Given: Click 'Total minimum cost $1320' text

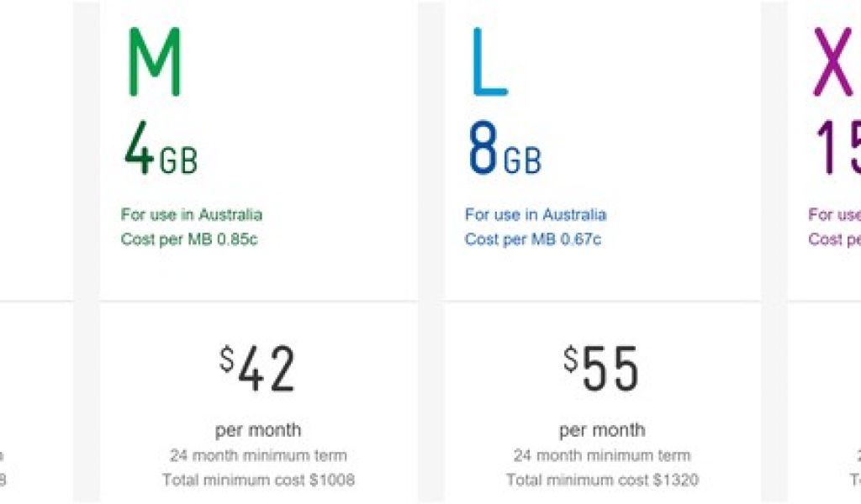Looking at the screenshot, I should (602, 480).
